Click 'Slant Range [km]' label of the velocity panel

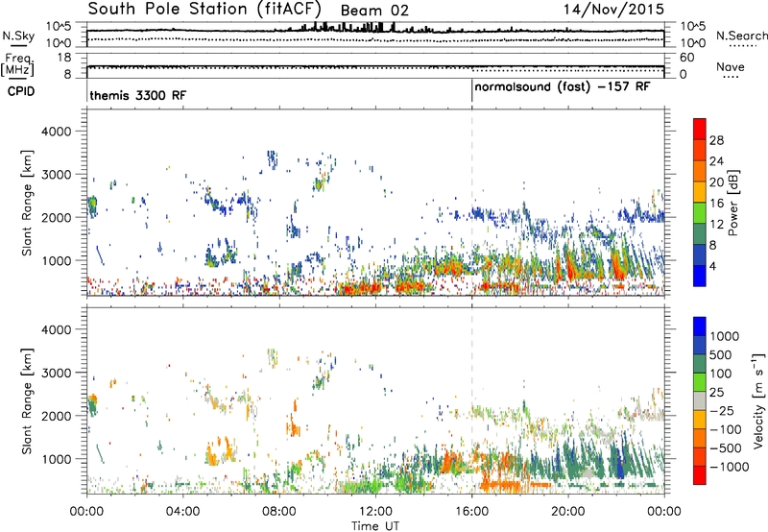pos(27,401)
